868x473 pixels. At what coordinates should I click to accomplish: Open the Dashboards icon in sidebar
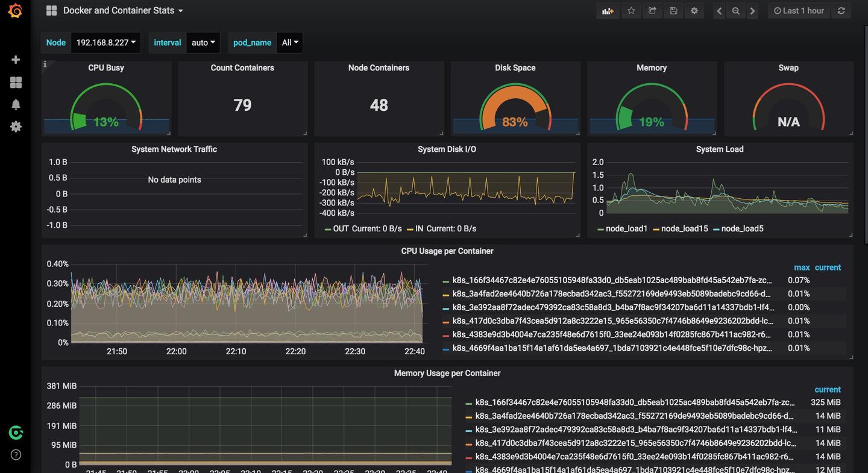(16, 82)
